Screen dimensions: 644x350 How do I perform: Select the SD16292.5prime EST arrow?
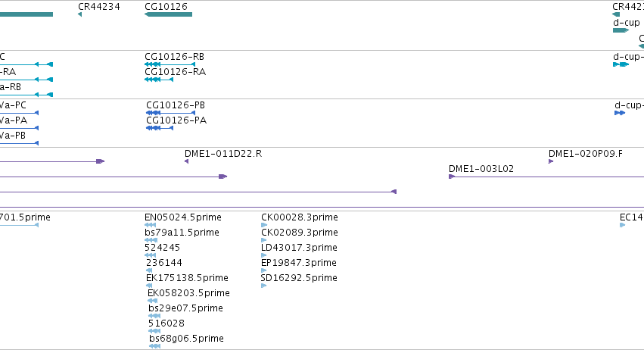coord(263,286)
